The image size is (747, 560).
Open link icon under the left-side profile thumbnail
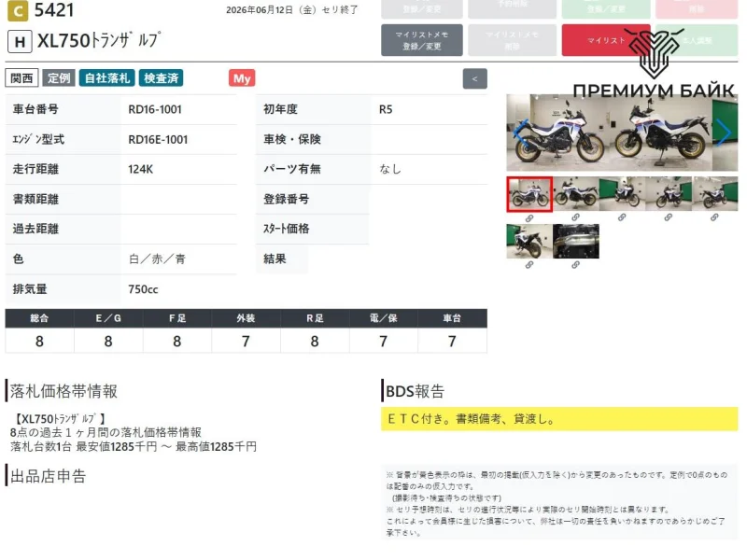pos(575,217)
